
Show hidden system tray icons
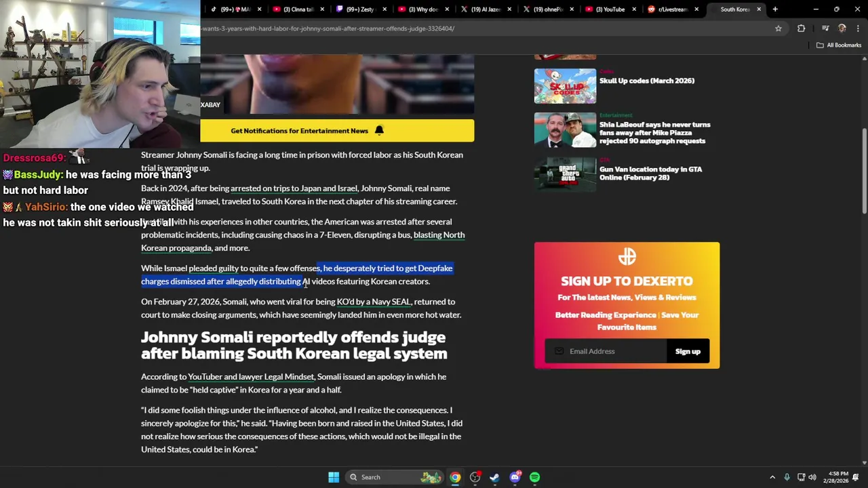point(772,477)
